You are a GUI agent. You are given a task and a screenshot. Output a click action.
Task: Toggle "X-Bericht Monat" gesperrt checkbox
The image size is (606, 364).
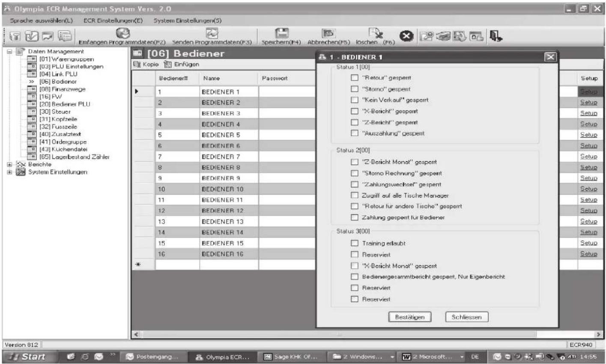click(354, 266)
